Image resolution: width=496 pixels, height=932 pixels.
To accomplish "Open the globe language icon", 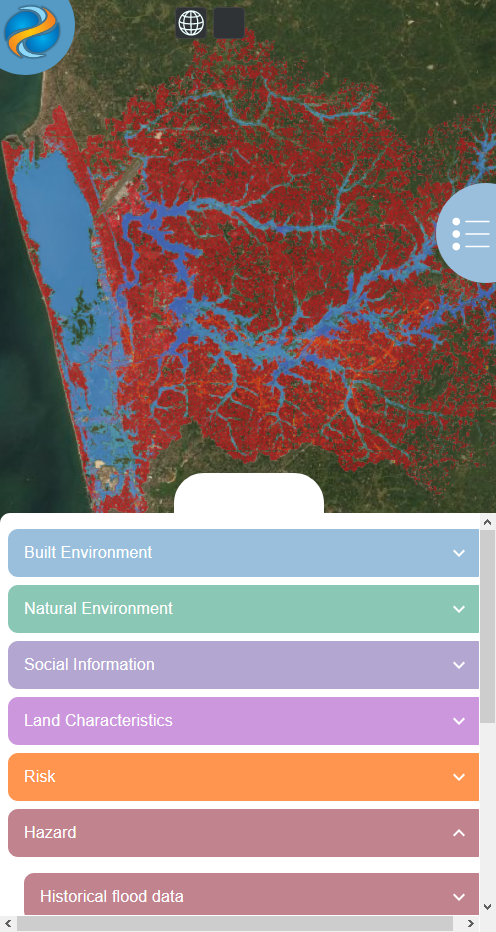I will (191, 23).
